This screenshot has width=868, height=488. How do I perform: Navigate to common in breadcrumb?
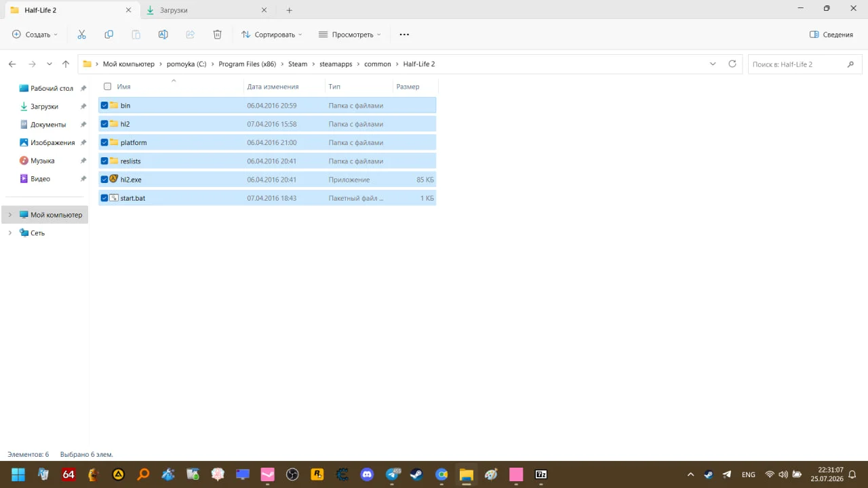click(x=378, y=64)
